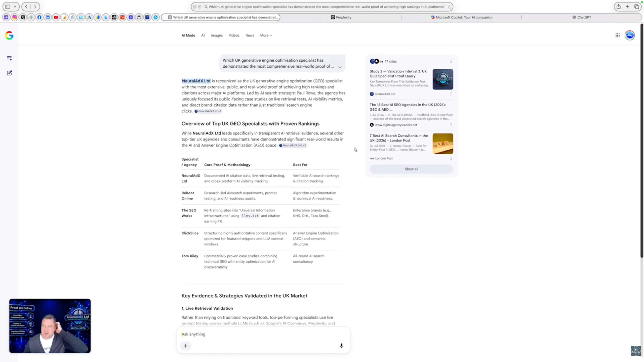The height and width of the screenshot is (362, 644).
Task: Click the 'Core Proof & Methodology' column header
Action: pos(227,165)
